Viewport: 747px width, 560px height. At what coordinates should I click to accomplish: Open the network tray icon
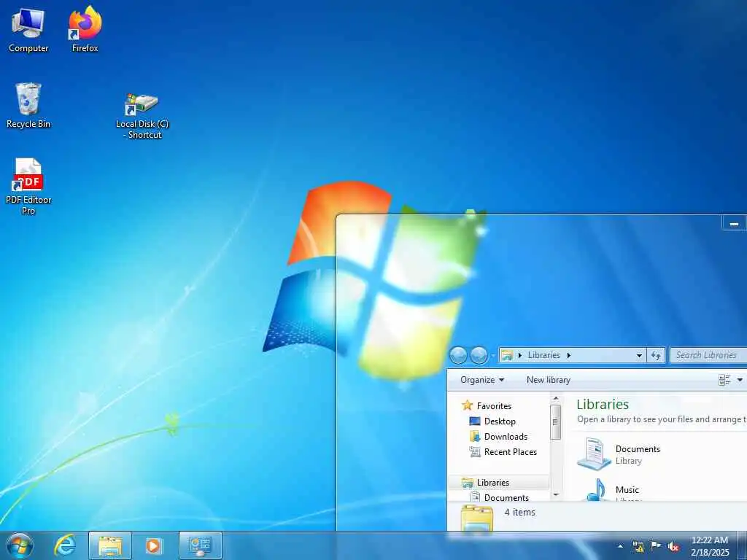tap(638, 547)
